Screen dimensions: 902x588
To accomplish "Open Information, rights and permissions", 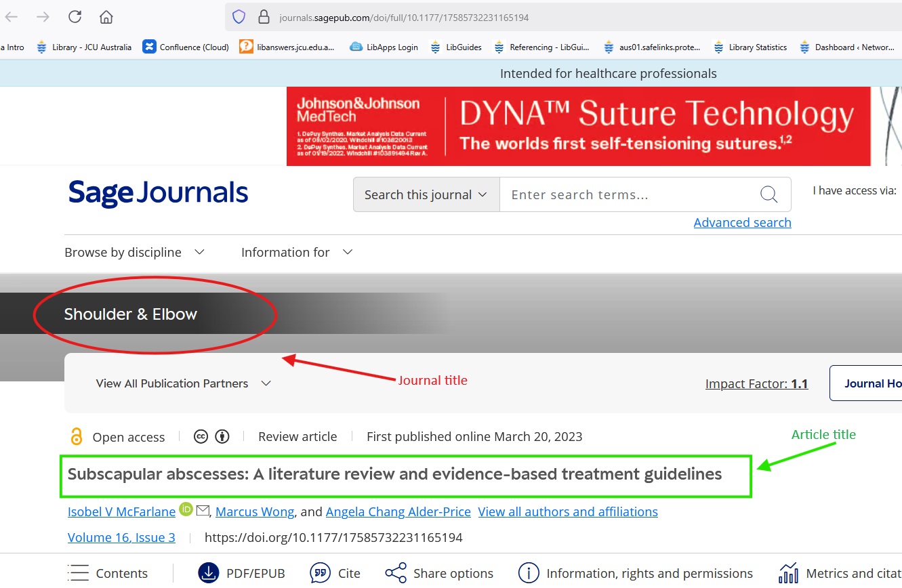I will click(x=636, y=573).
